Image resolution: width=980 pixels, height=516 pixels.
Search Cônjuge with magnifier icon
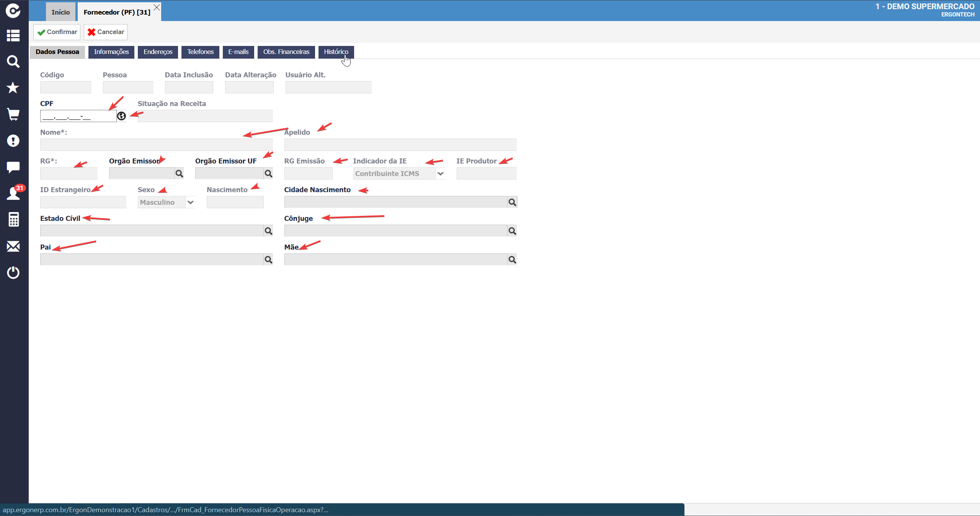click(512, 231)
